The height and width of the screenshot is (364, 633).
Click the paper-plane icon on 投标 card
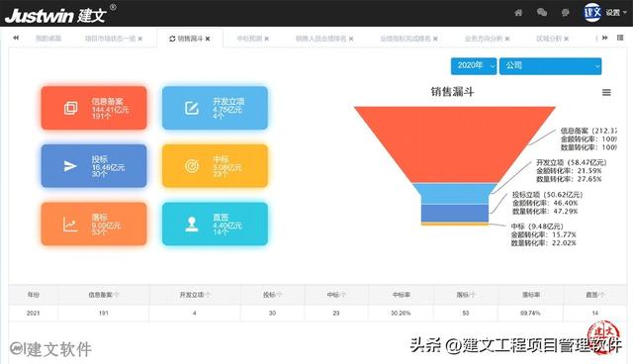point(70,166)
